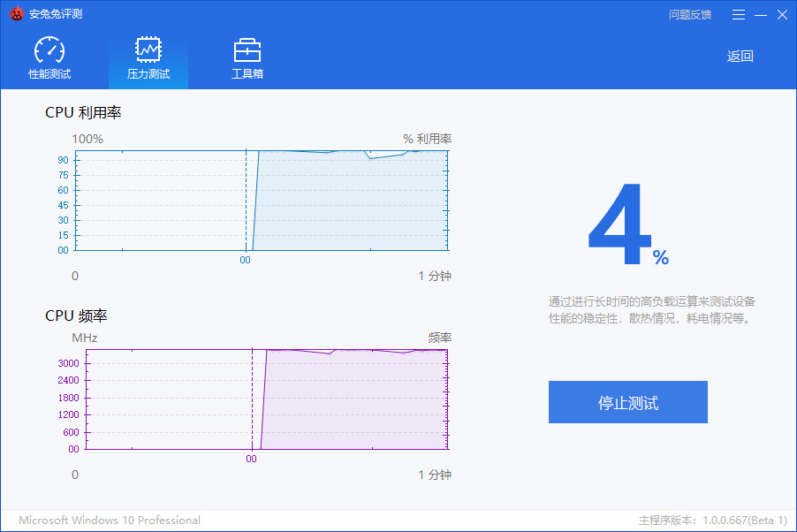This screenshot has height=532, width=797.
Task: Click inside the CPU frequency chart
Action: tap(267, 399)
